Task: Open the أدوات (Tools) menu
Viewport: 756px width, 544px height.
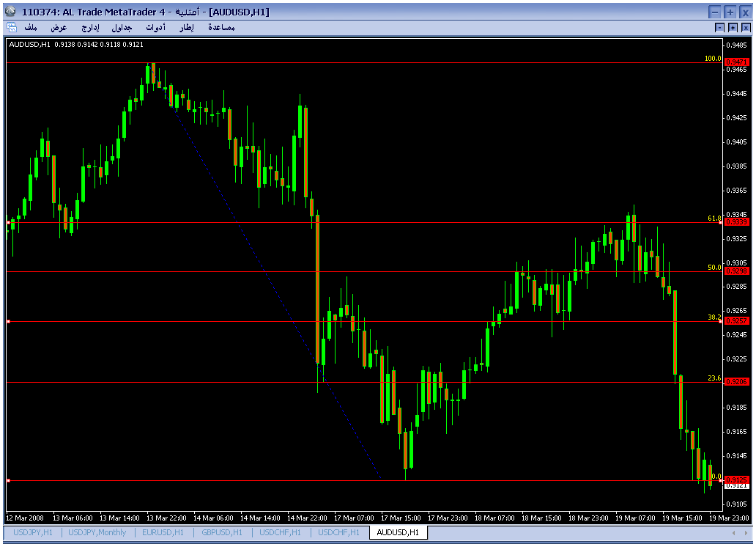Action: tap(156, 28)
